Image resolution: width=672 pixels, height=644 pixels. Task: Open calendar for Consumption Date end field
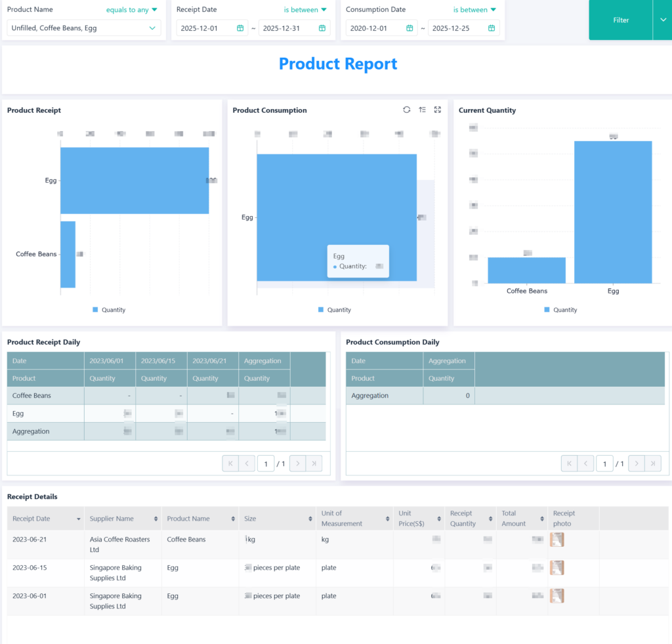pyautogui.click(x=491, y=28)
